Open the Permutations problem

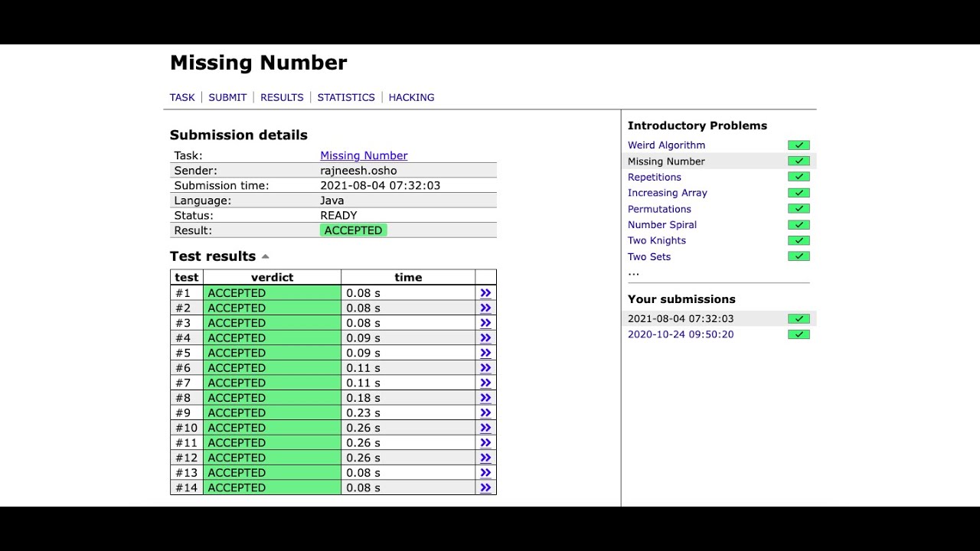pos(659,209)
